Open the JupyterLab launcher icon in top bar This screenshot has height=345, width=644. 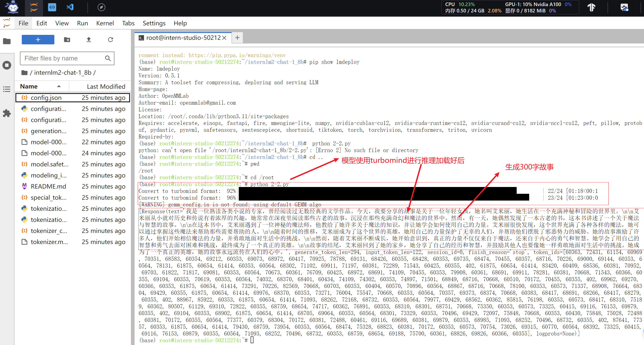[34, 7]
